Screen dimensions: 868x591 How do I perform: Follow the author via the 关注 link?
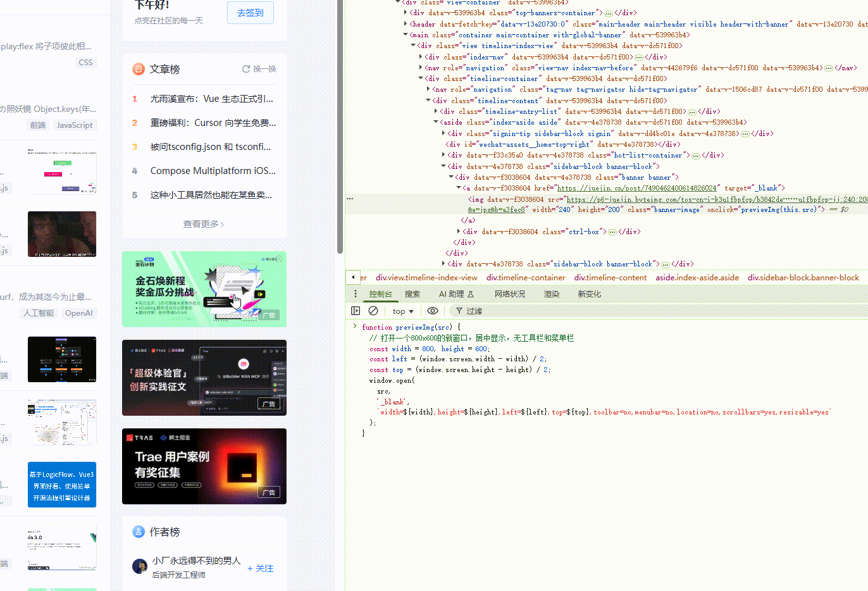point(261,568)
